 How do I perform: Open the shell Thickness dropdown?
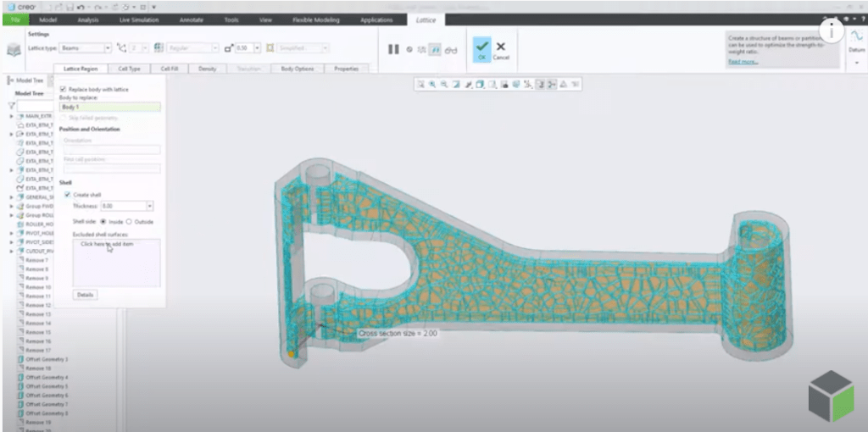pos(149,206)
